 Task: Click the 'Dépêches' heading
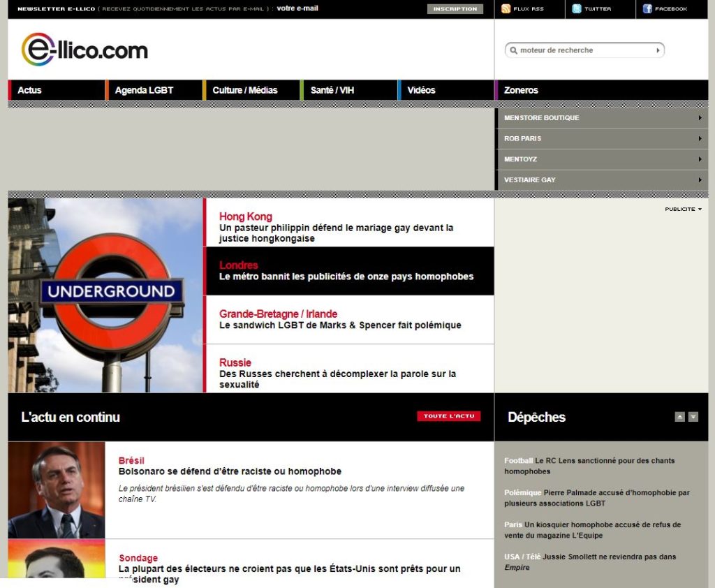pos(536,417)
